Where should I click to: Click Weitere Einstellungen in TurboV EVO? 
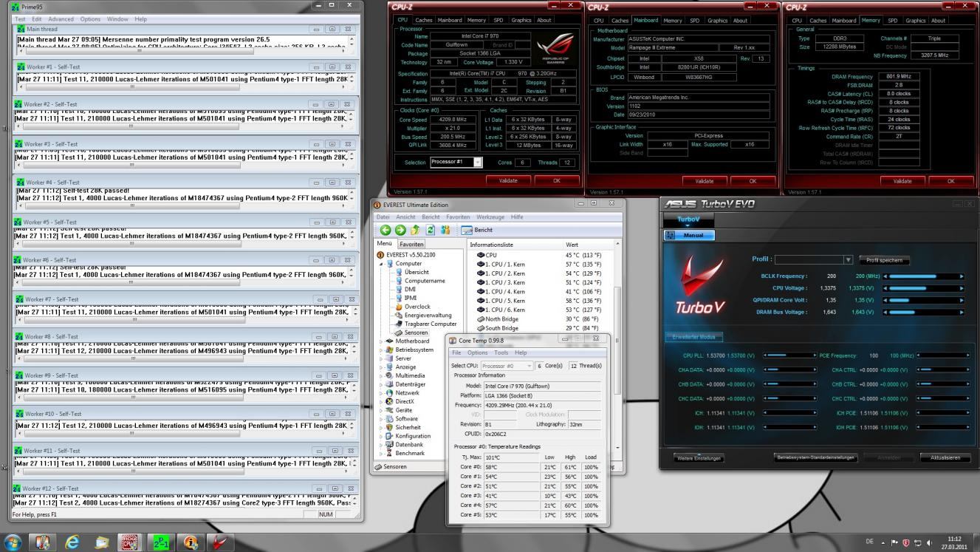click(699, 457)
